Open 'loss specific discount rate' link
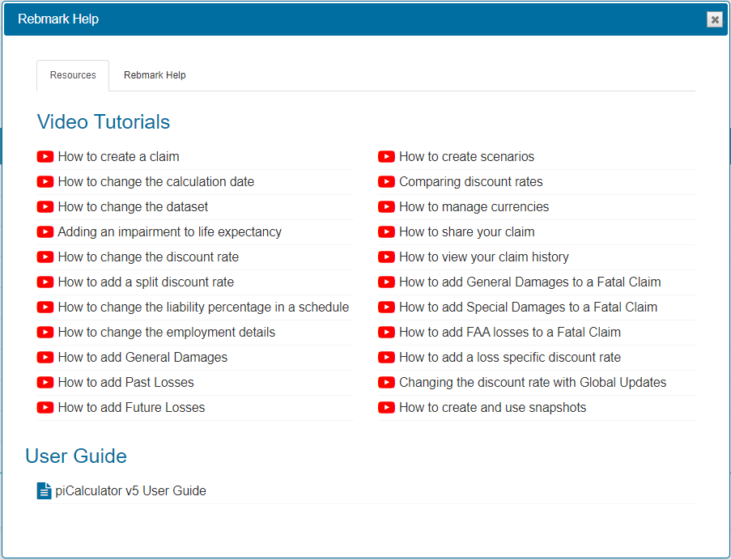Screen dimensions: 731x560 510,358
